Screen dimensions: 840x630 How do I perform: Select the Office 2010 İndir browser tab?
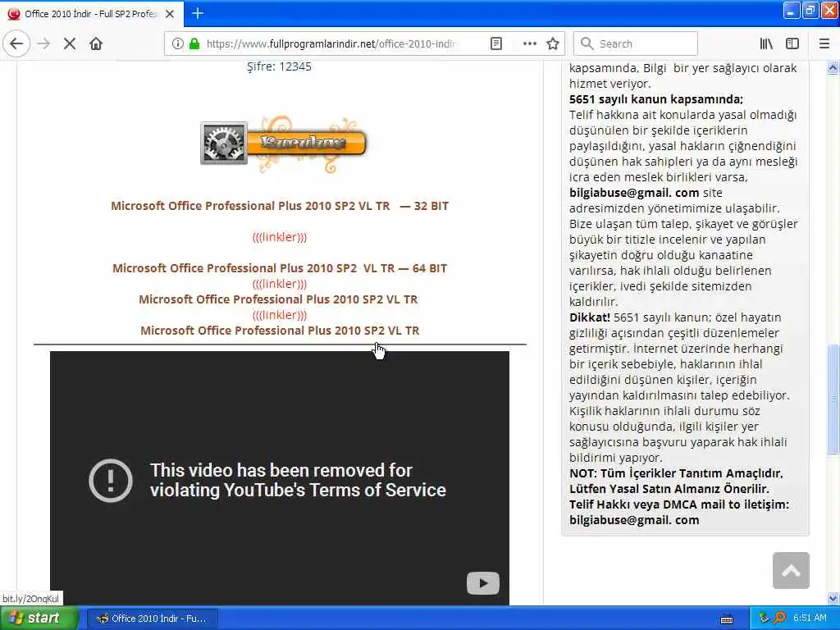[91, 14]
